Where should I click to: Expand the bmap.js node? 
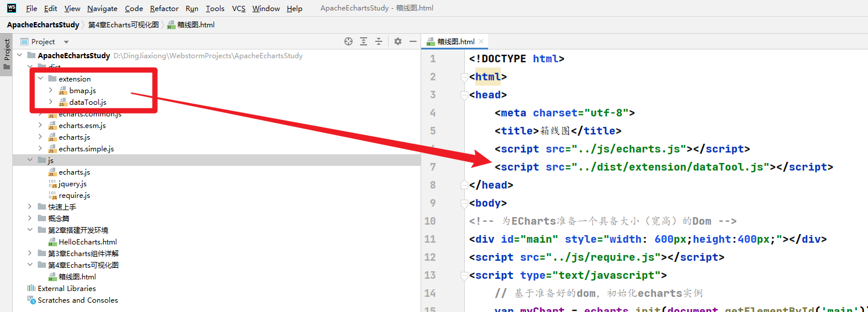[51, 90]
